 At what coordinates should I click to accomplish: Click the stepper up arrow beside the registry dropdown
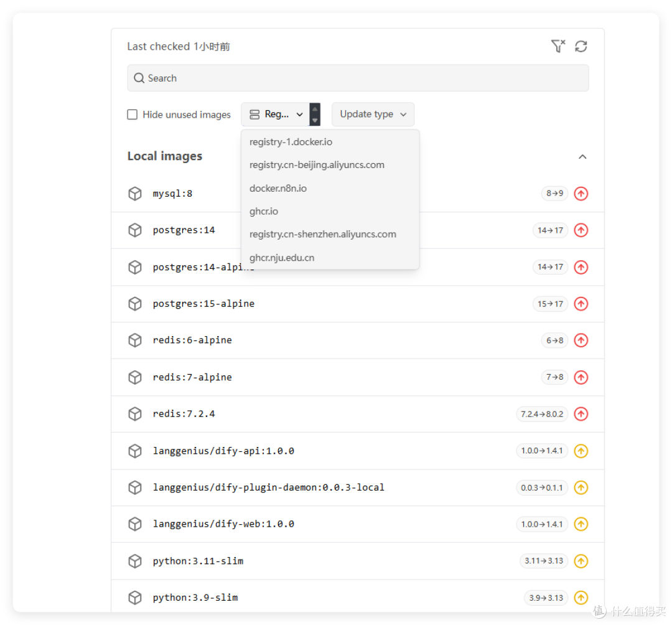coord(314,110)
